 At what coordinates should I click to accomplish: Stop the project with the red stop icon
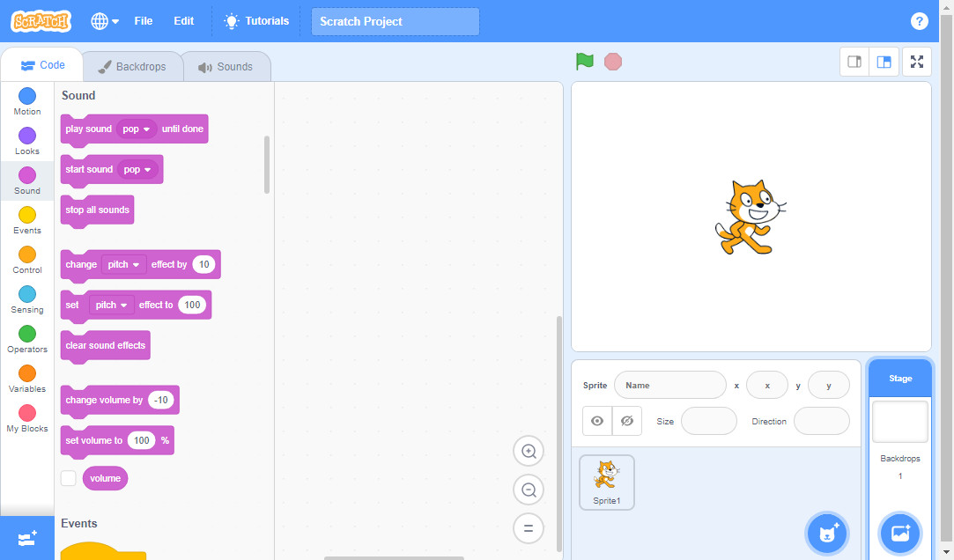612,62
